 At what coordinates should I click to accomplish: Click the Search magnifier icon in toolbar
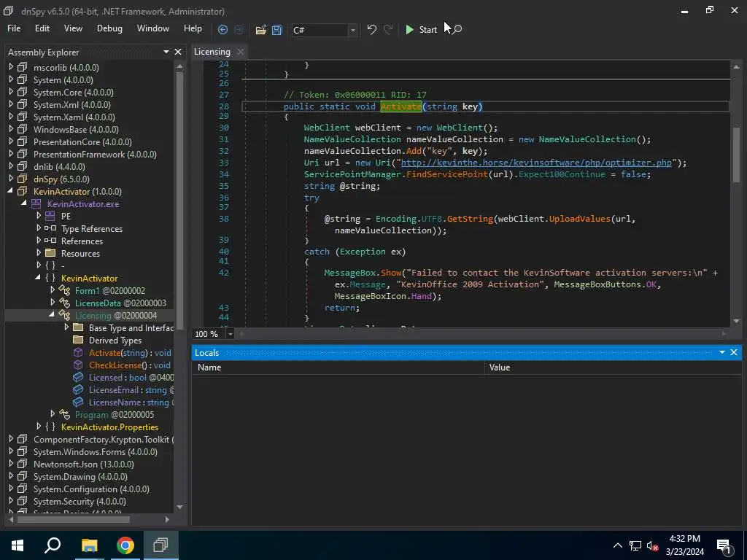pyautogui.click(x=457, y=29)
